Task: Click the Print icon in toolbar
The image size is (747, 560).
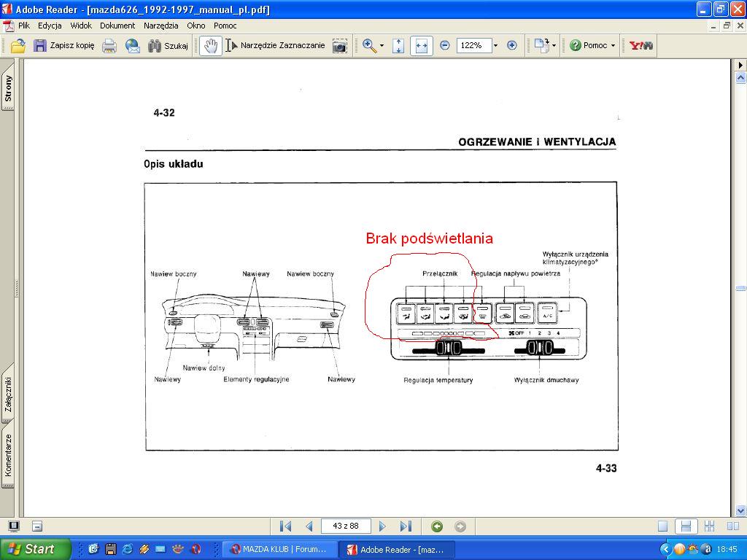Action: click(109, 45)
